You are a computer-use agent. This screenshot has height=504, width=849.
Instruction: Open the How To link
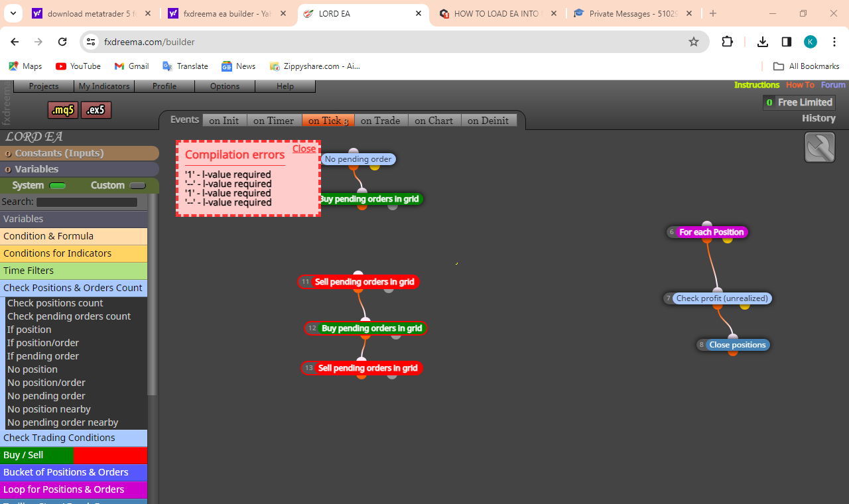(800, 85)
